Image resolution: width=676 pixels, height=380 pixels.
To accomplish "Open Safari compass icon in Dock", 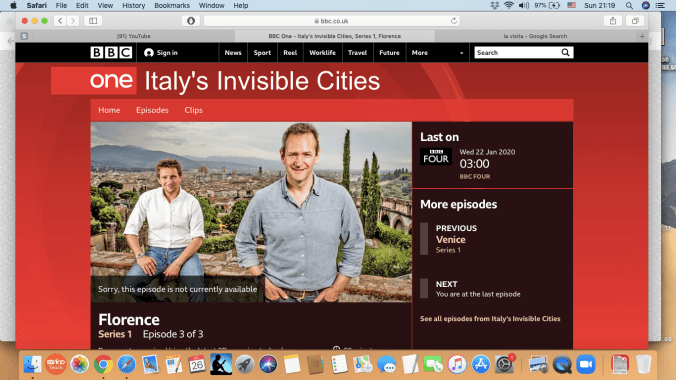I will pos(127,364).
